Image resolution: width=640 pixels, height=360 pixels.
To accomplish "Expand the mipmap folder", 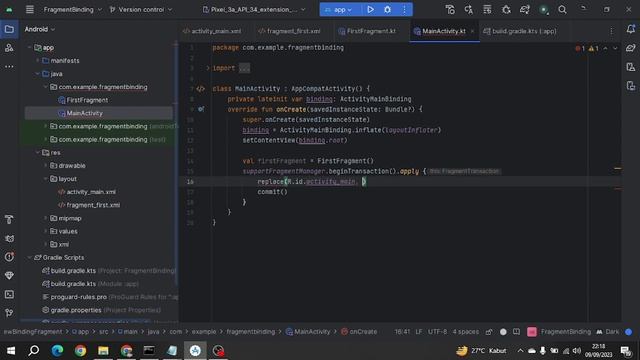I will tap(46, 218).
